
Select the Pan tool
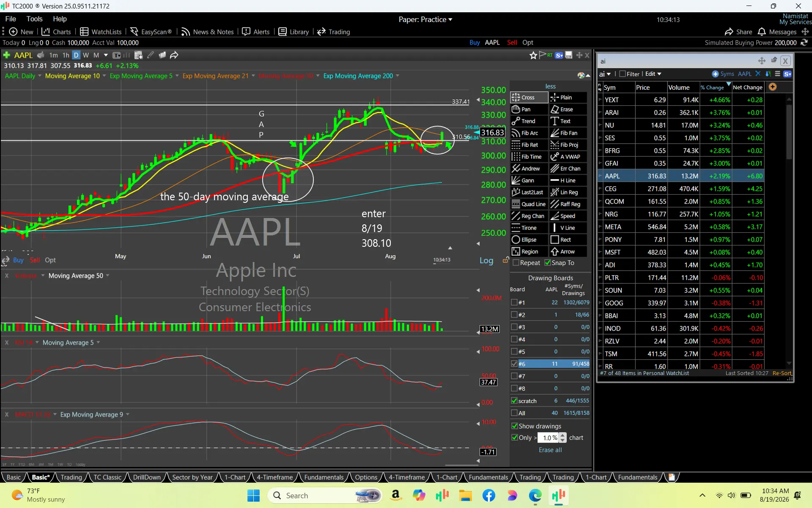529,109
